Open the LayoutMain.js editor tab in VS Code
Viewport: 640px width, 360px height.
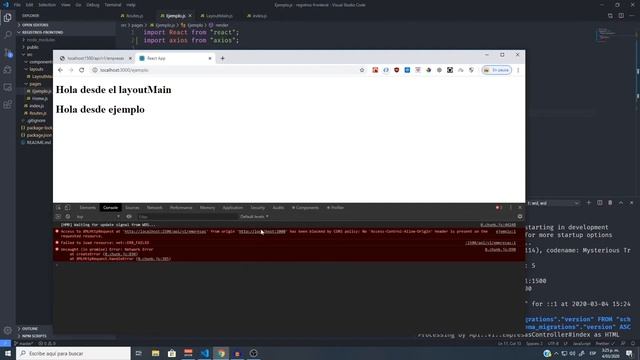pos(219,16)
